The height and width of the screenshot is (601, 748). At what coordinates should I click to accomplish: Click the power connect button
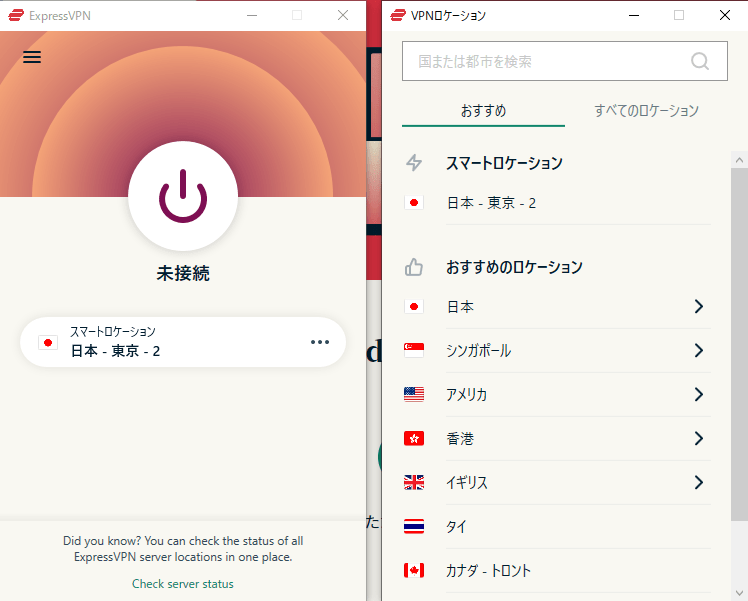coord(183,196)
